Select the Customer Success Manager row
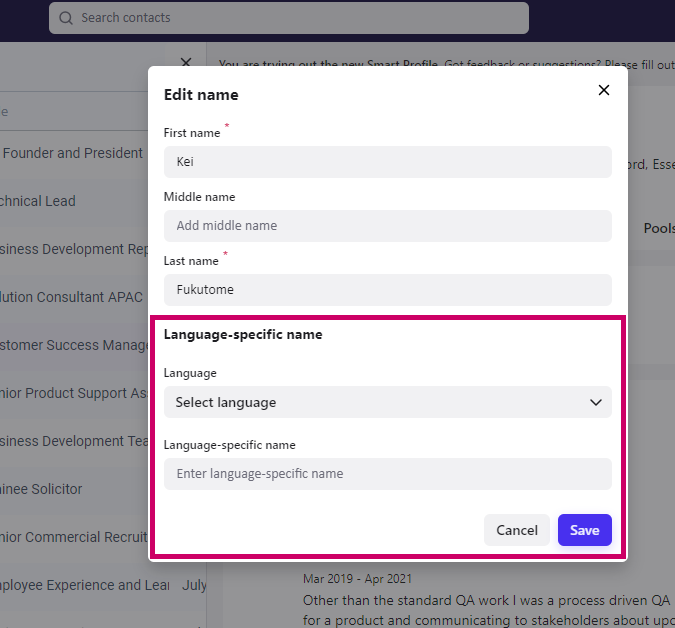The height and width of the screenshot is (628, 675). coord(74,345)
